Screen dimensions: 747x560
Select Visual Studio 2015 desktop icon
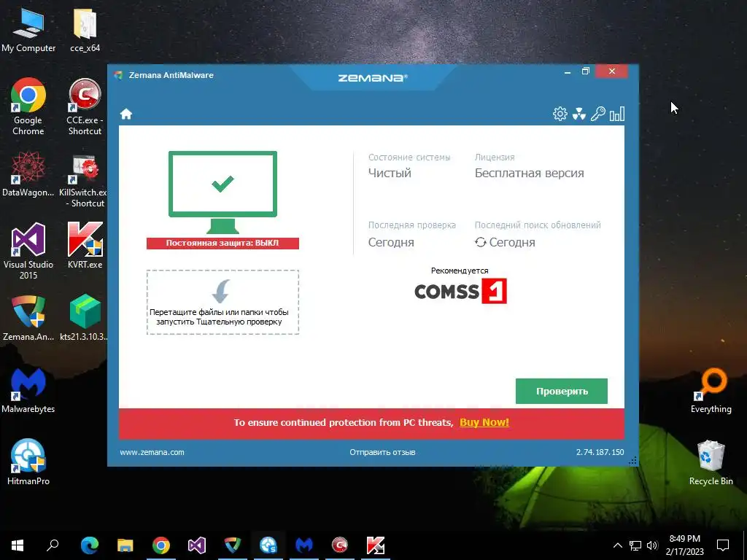point(28,251)
